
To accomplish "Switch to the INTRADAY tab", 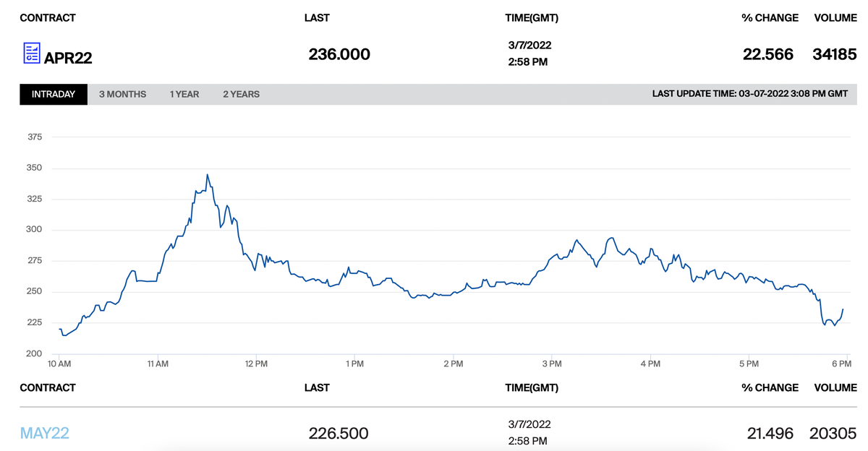I will pyautogui.click(x=54, y=94).
